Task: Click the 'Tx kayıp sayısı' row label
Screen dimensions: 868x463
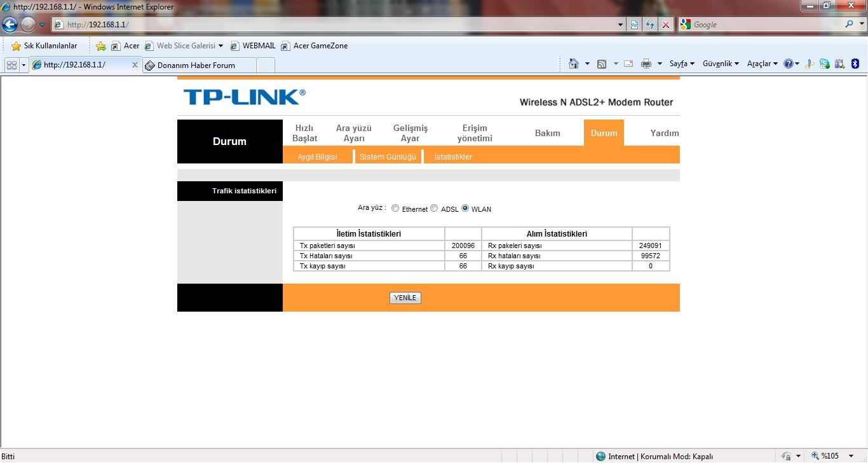Action: coord(323,266)
